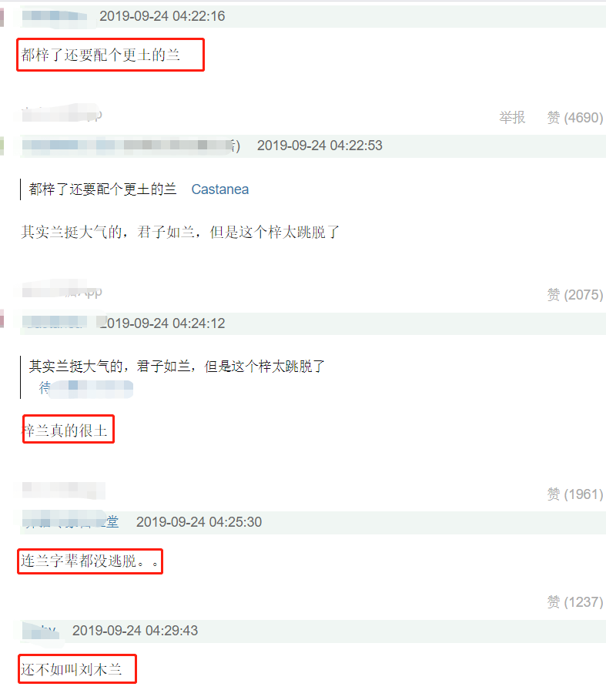Click blurred username of the first comment
The width and height of the screenshot is (606, 700).
pos(55,16)
